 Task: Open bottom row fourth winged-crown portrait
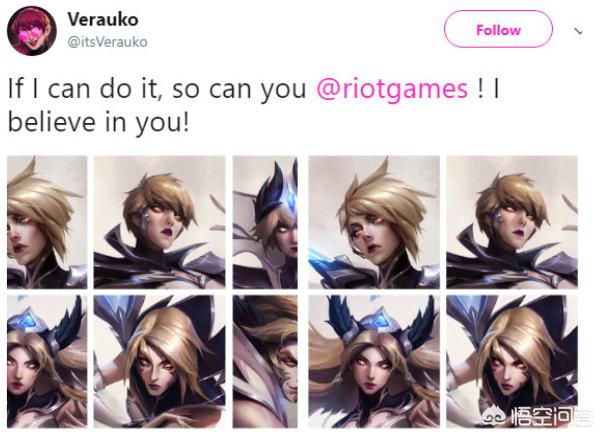pyautogui.click(x=374, y=361)
